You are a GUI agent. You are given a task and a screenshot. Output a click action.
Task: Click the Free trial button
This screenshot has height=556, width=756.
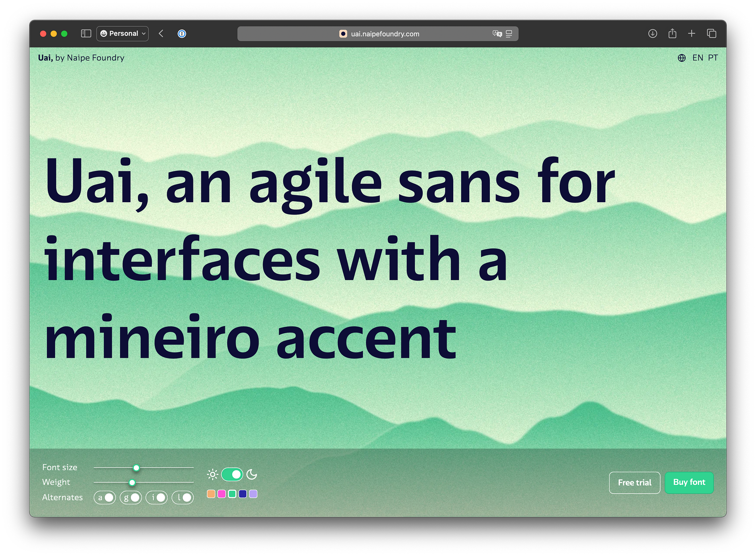(x=634, y=483)
